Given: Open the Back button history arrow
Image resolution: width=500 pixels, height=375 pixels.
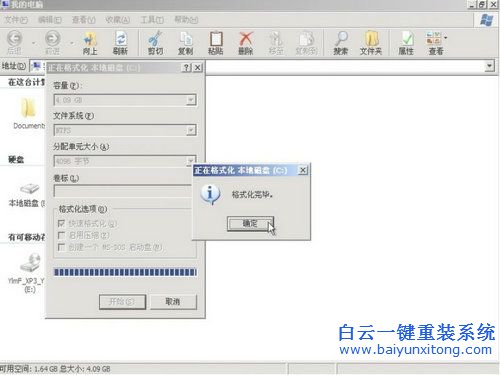Looking at the screenshot, I should click(33, 43).
